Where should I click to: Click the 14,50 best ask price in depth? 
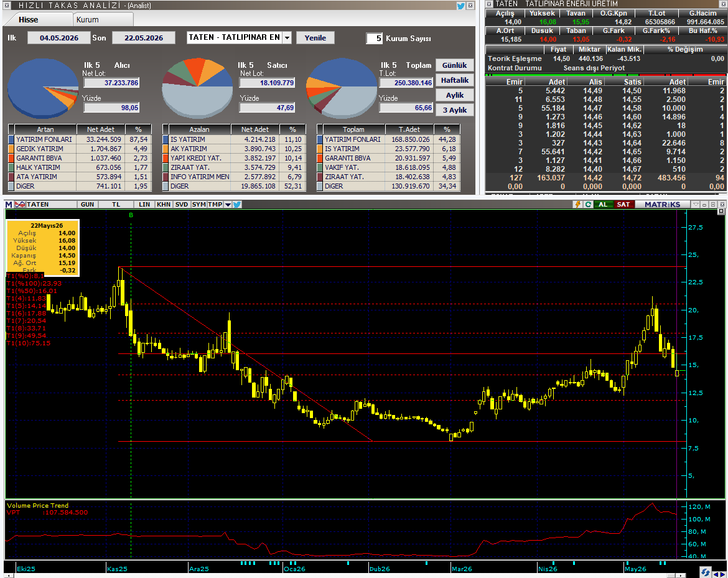point(632,91)
